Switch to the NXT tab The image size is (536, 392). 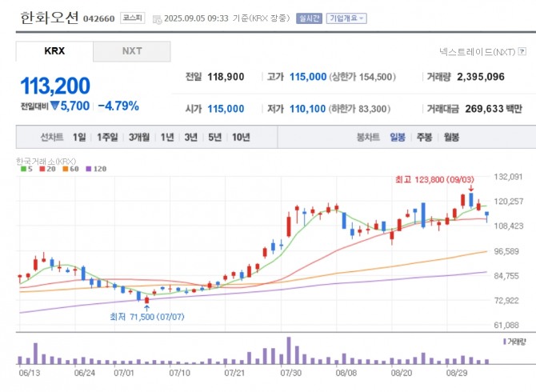tap(131, 51)
